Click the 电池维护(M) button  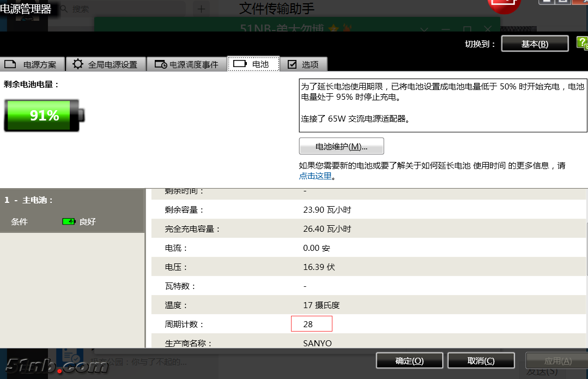pyautogui.click(x=341, y=146)
